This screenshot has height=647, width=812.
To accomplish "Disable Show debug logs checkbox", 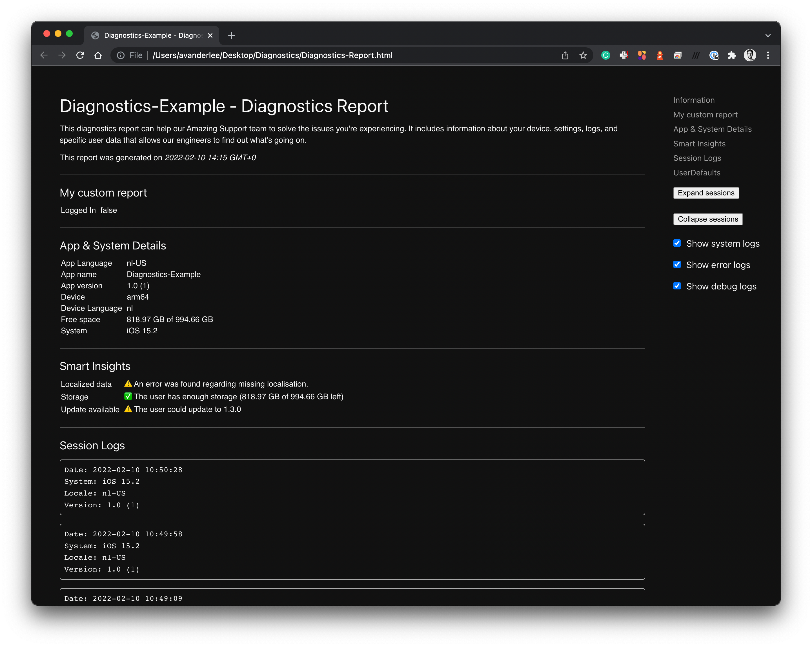I will (x=677, y=286).
